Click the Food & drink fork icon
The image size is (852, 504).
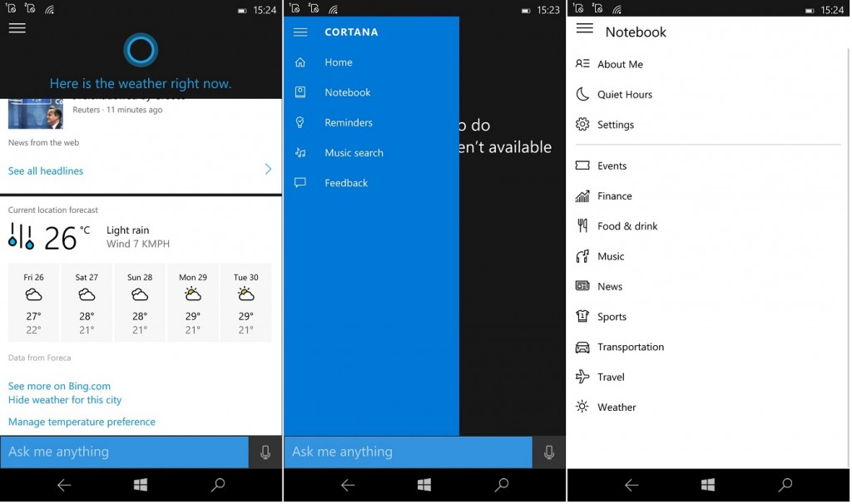pyautogui.click(x=582, y=226)
